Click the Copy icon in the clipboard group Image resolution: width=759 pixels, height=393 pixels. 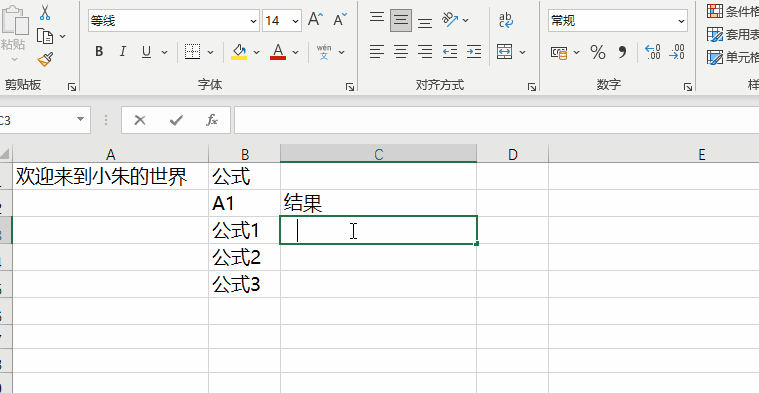pyautogui.click(x=45, y=36)
